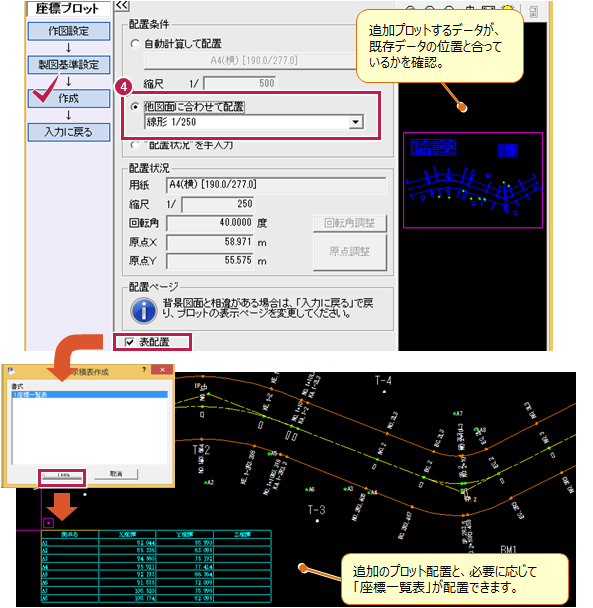Image resolution: width=593 pixels, height=608 pixels.
Task: Select 他図面に合わせて配置 radio option
Action: (x=135, y=107)
